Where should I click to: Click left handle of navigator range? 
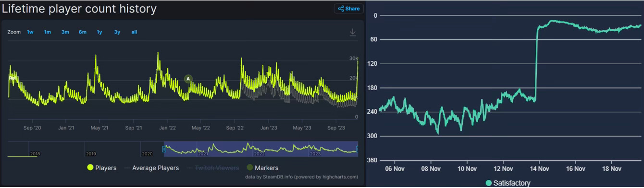pos(164,149)
